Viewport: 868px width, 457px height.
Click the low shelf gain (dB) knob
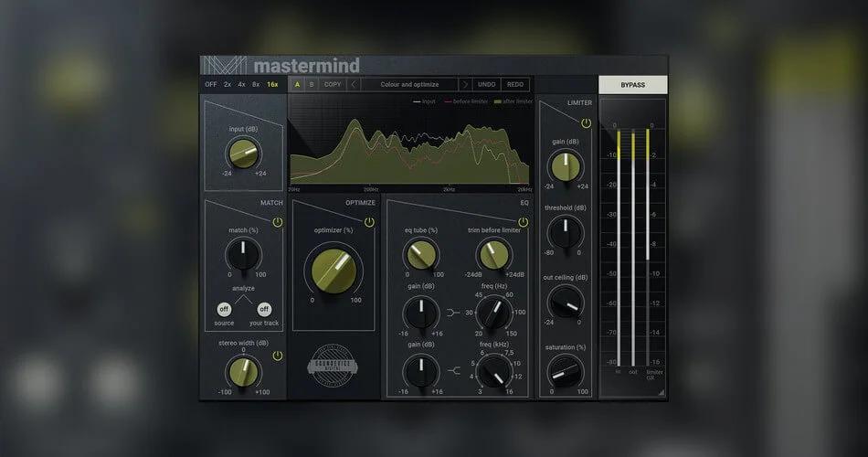pos(421,313)
